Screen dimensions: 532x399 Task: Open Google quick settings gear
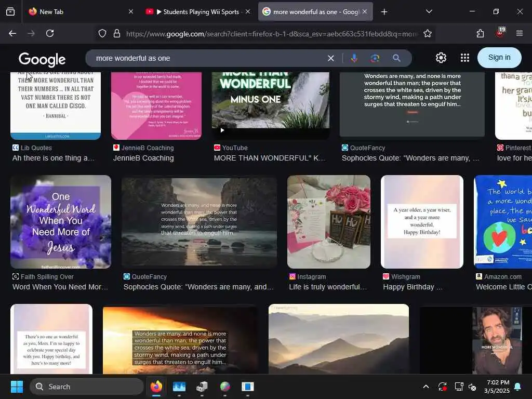[441, 58]
